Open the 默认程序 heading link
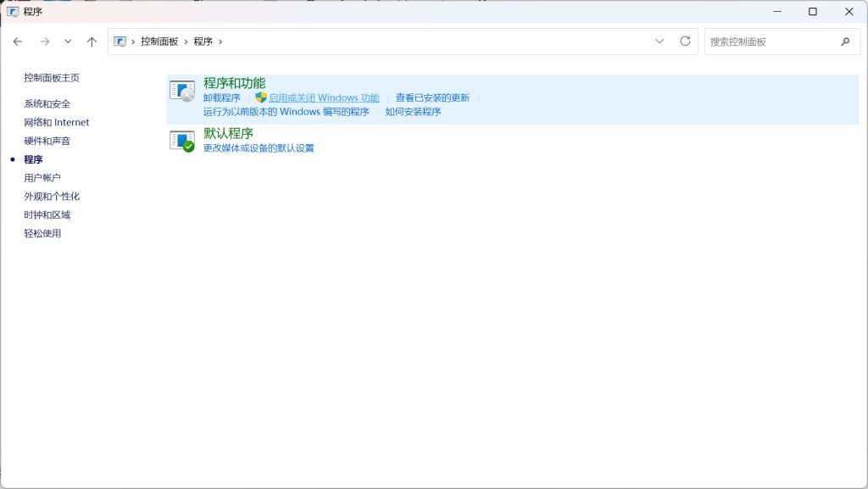 228,133
